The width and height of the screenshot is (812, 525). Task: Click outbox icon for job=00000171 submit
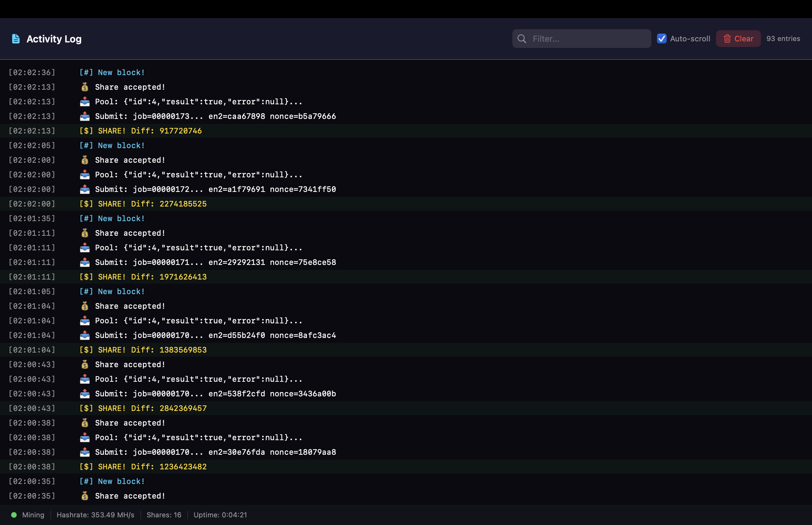coord(85,262)
